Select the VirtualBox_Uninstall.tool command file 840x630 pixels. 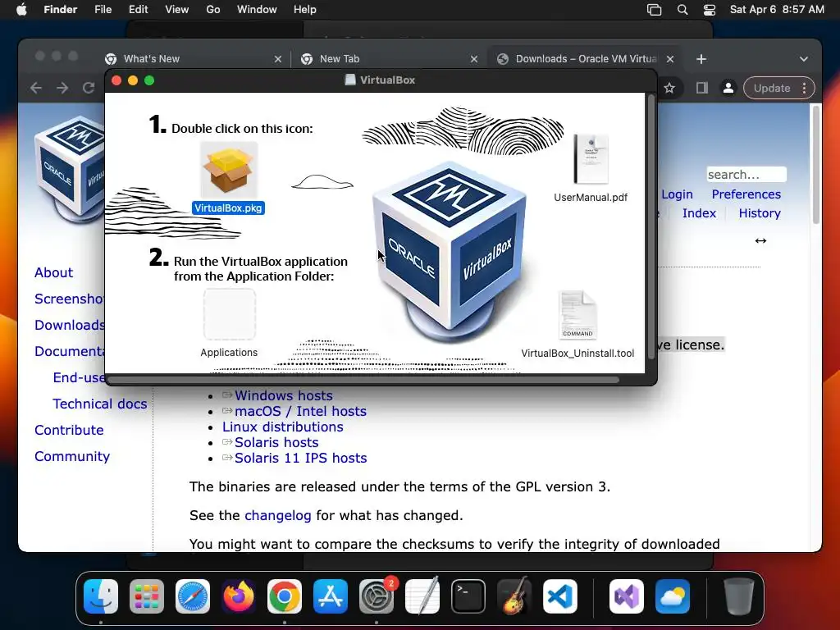[577, 315]
